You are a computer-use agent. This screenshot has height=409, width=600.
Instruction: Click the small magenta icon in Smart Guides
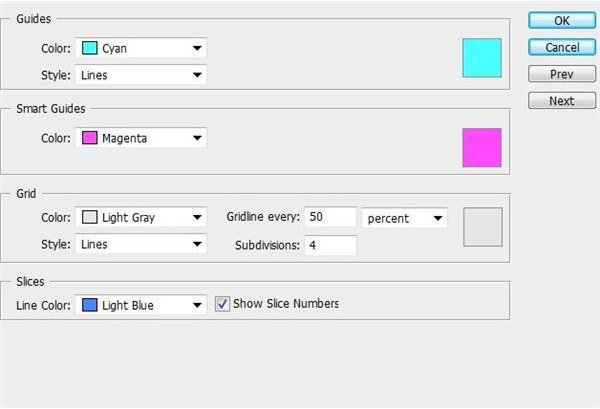coord(90,138)
